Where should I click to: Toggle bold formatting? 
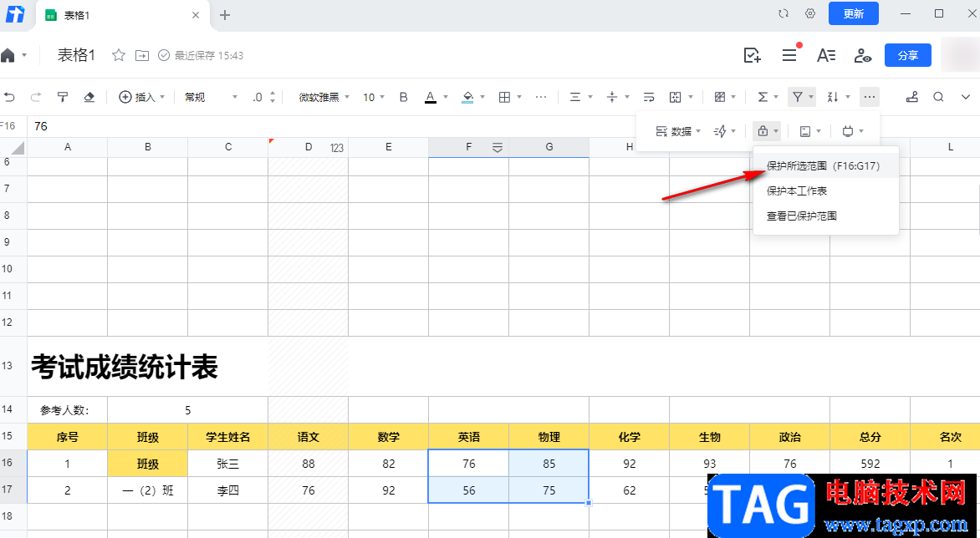(404, 97)
